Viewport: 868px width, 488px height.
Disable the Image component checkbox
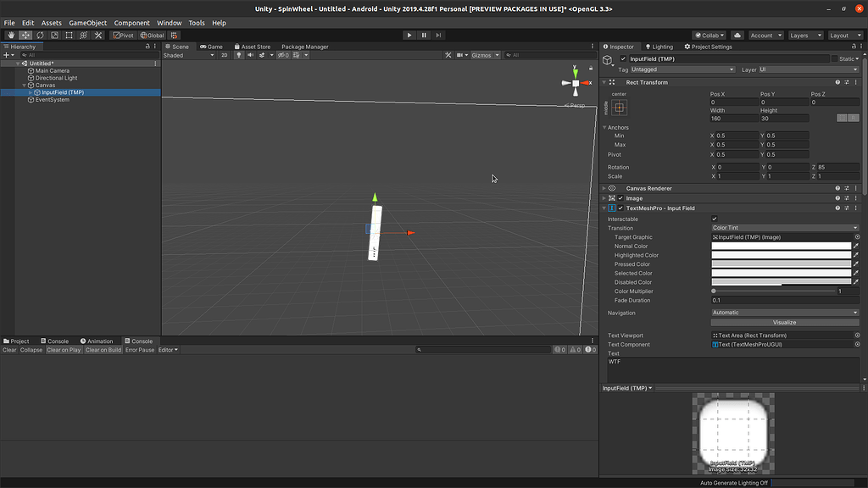(x=620, y=198)
